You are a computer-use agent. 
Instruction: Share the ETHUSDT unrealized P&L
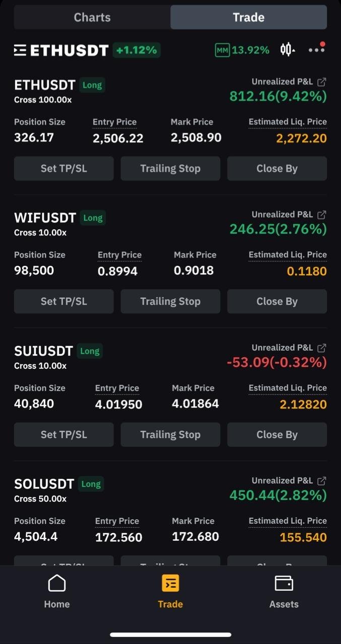pyautogui.click(x=322, y=82)
